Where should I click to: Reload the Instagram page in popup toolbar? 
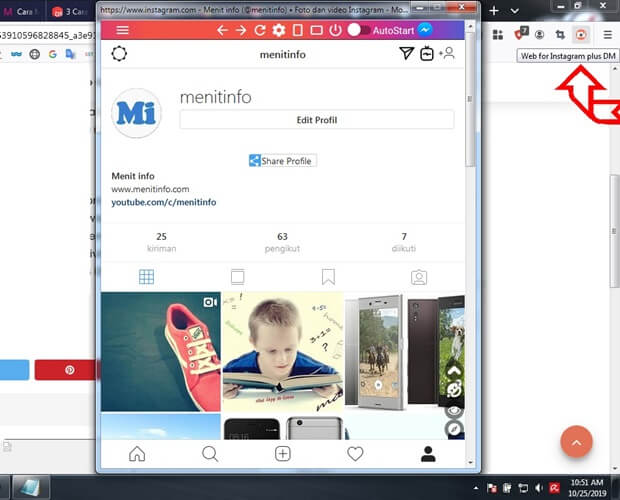(x=260, y=30)
